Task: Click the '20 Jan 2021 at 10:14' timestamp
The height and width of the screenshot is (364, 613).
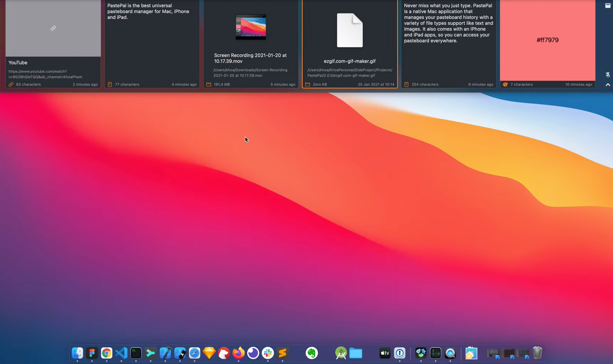Action: click(376, 84)
